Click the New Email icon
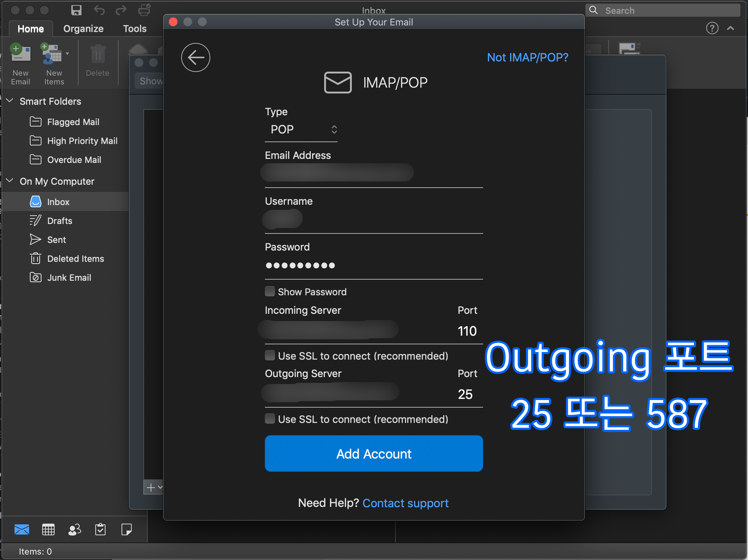This screenshot has height=560, width=748. 20,55
